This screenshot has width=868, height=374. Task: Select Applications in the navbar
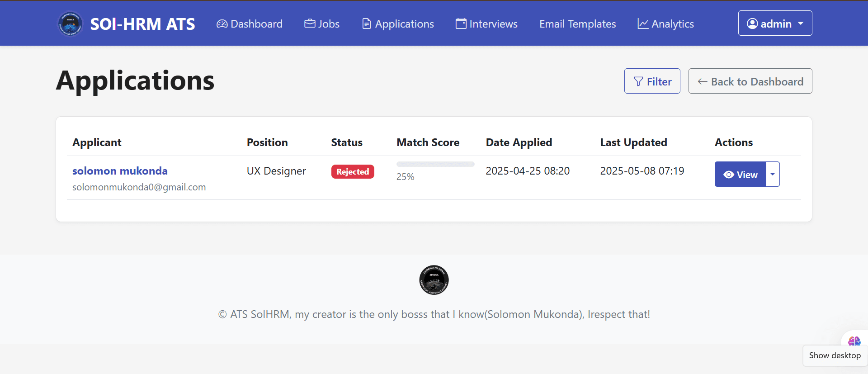tap(398, 24)
